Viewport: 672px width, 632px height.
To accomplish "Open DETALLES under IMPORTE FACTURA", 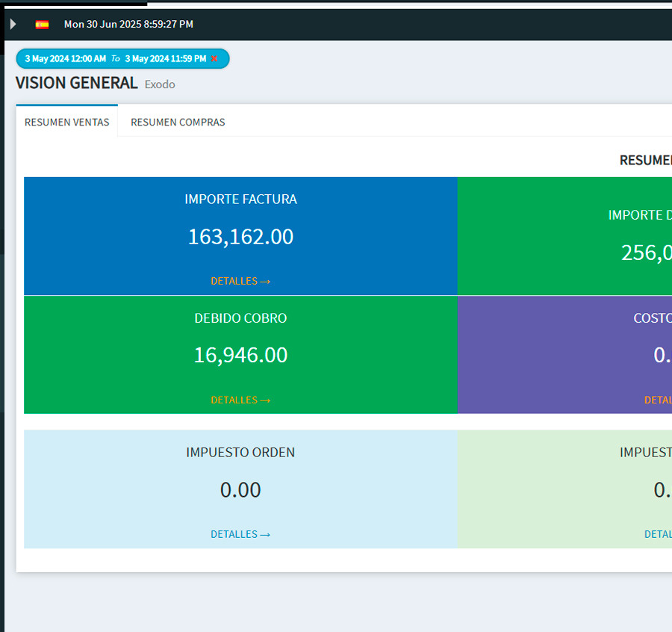I will click(x=240, y=281).
